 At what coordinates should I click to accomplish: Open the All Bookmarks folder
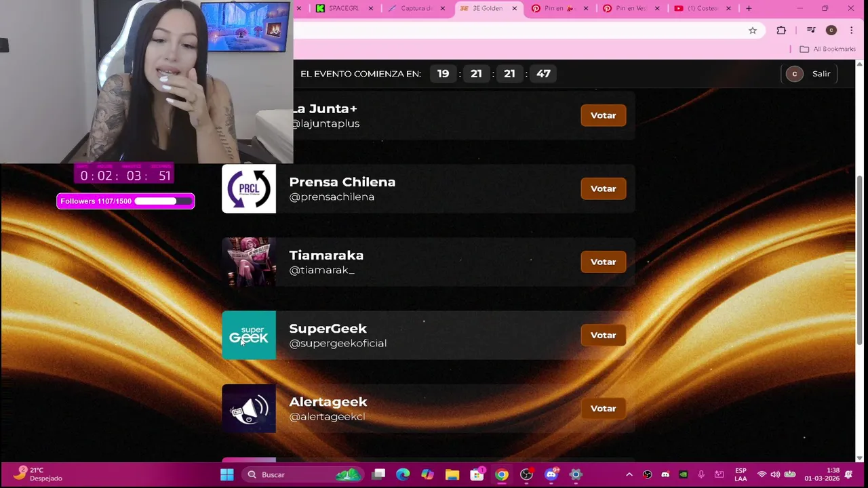[827, 49]
